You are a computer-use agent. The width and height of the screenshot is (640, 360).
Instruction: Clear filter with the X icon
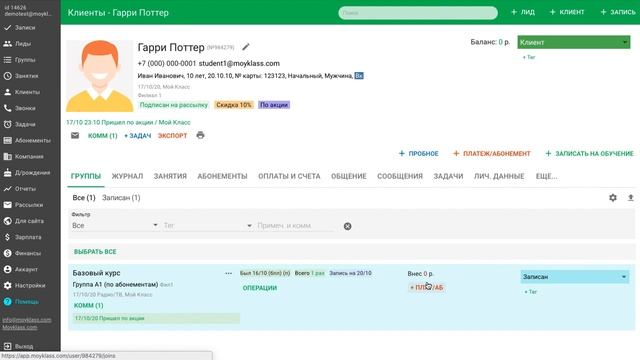347,226
